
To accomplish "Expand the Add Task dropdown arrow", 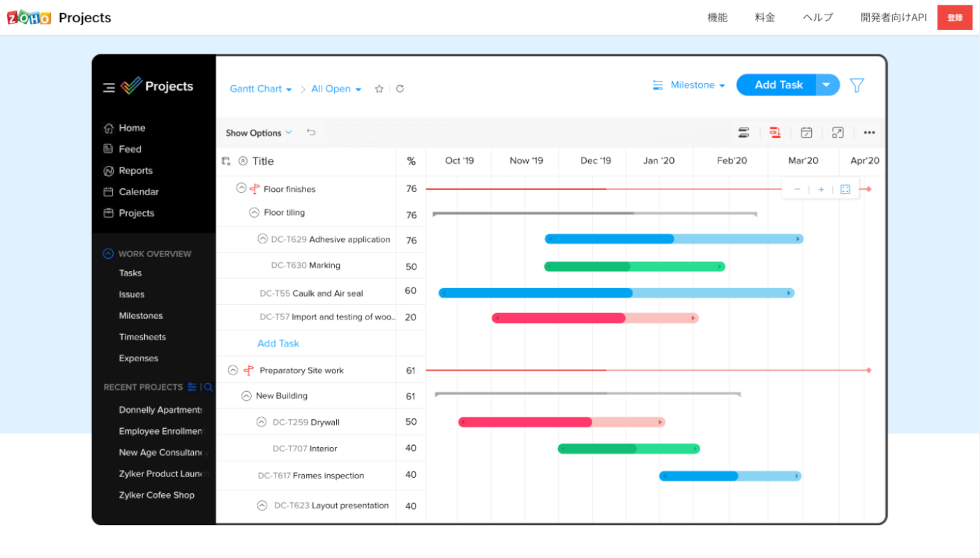I will (x=827, y=85).
